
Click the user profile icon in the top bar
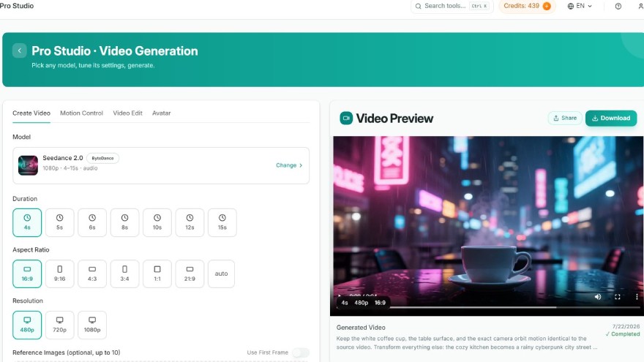pos(640,6)
